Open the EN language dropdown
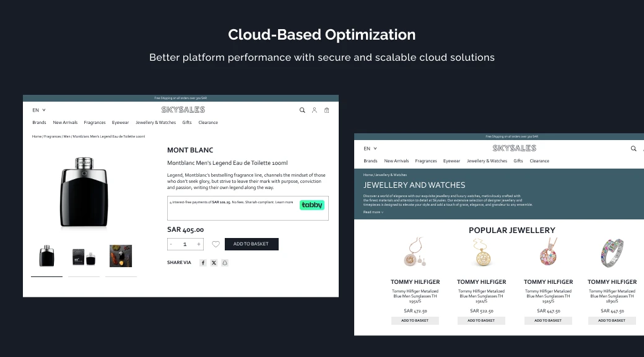Image resolution: width=644 pixels, height=357 pixels. (37, 110)
